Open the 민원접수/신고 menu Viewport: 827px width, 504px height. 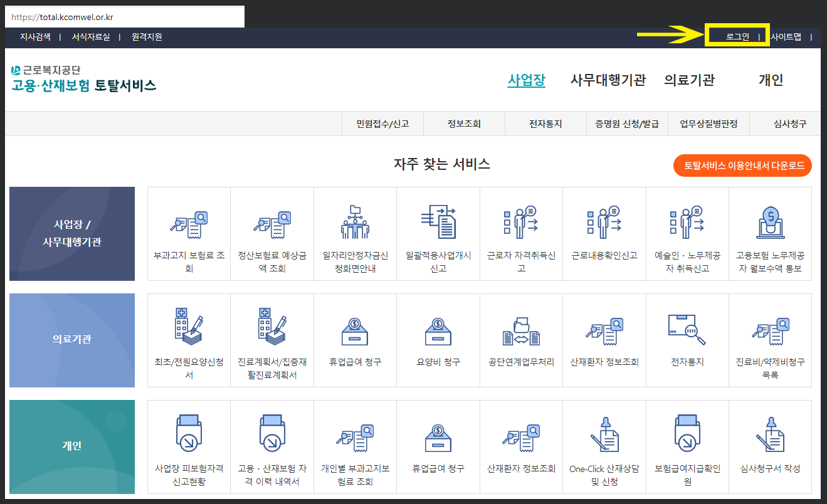(x=382, y=124)
